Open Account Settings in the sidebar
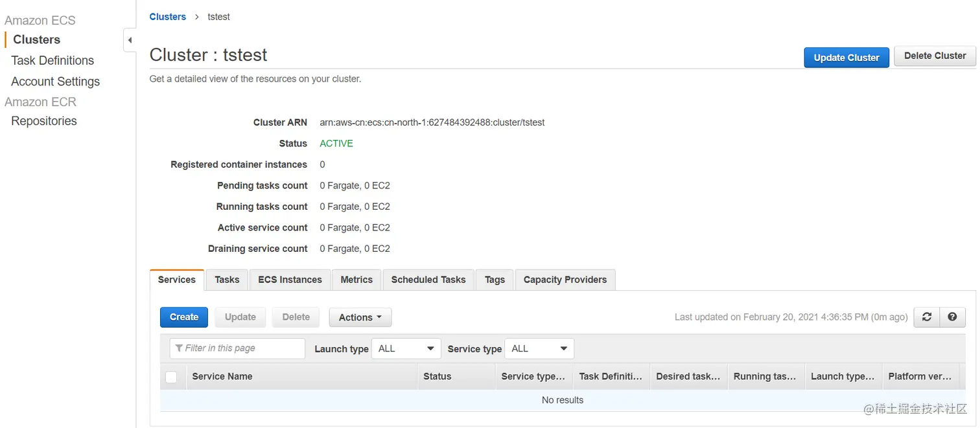The width and height of the screenshot is (980, 428). (x=56, y=82)
